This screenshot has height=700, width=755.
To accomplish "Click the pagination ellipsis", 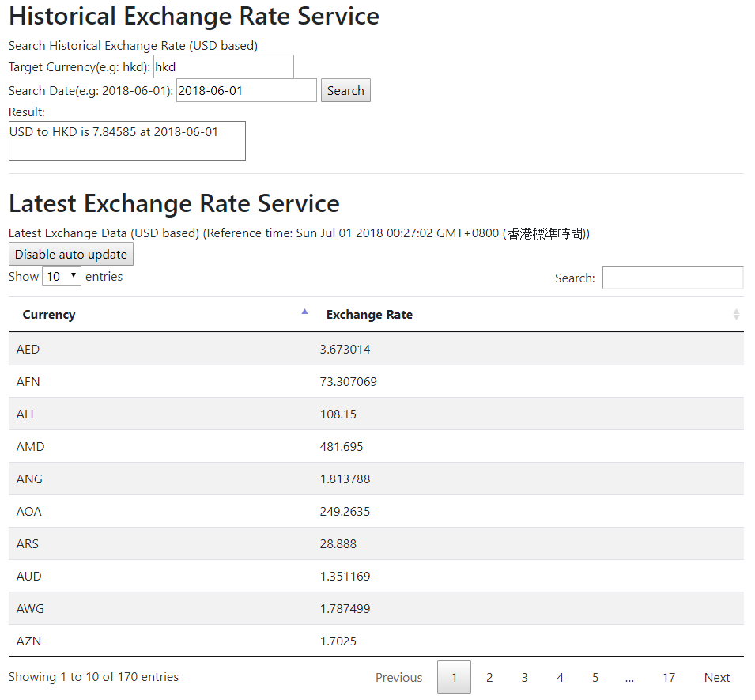I will point(629,677).
